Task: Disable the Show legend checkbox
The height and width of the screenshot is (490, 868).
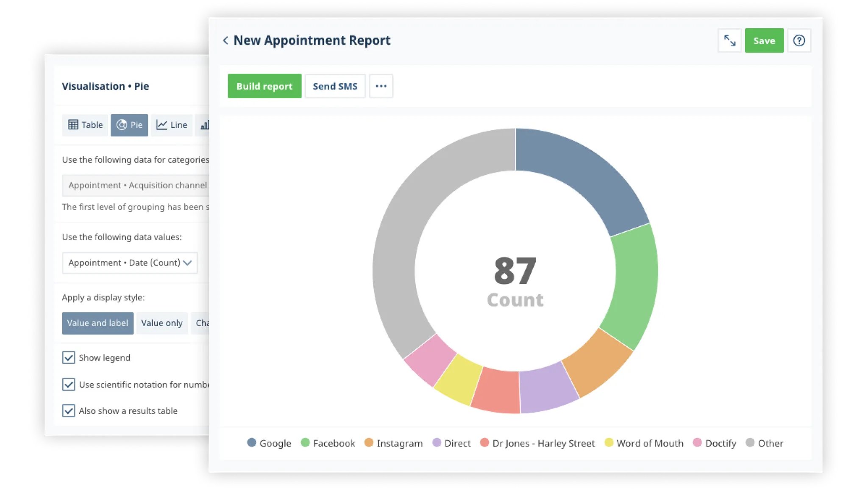Action: [x=69, y=358]
